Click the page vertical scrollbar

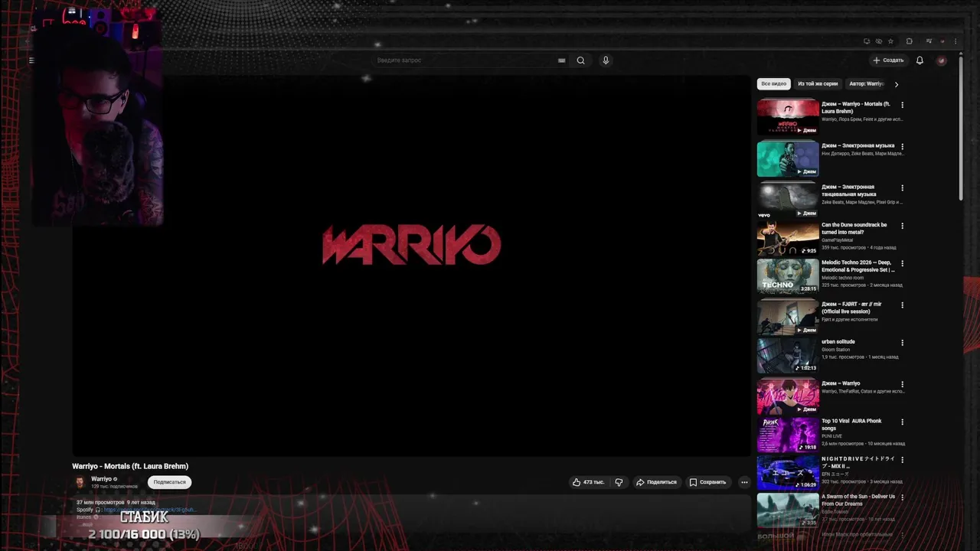(961, 130)
